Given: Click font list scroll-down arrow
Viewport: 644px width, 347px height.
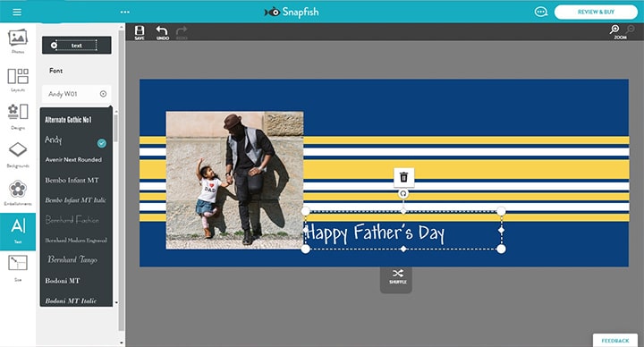Looking at the screenshot, I should (116, 302).
